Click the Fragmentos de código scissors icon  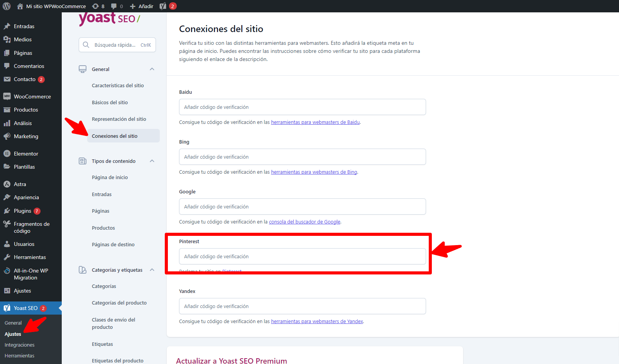(7, 224)
